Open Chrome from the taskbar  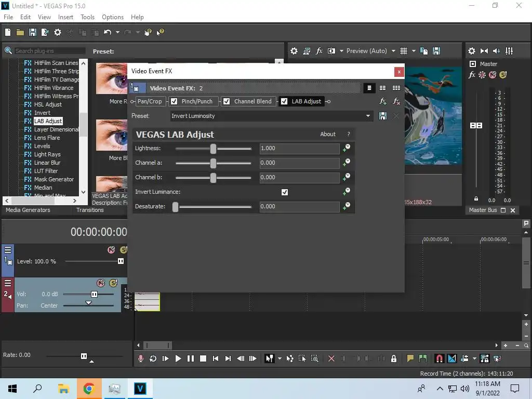(89, 389)
